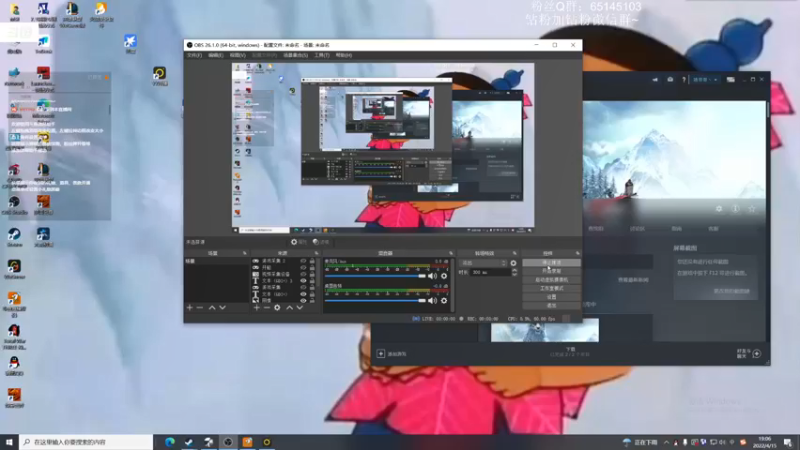Add a new scene with plus icon
Viewport: 800px width, 450px height.
click(x=190, y=308)
